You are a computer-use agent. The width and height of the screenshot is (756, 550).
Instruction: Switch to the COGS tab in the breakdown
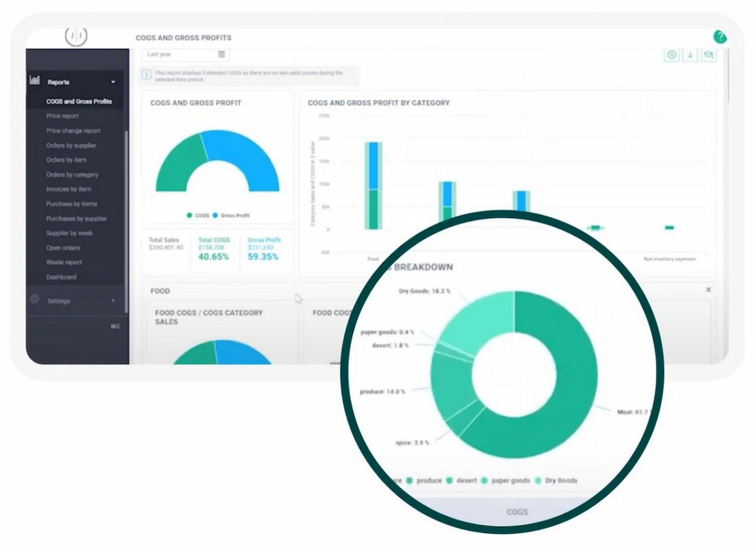pyautogui.click(x=517, y=512)
